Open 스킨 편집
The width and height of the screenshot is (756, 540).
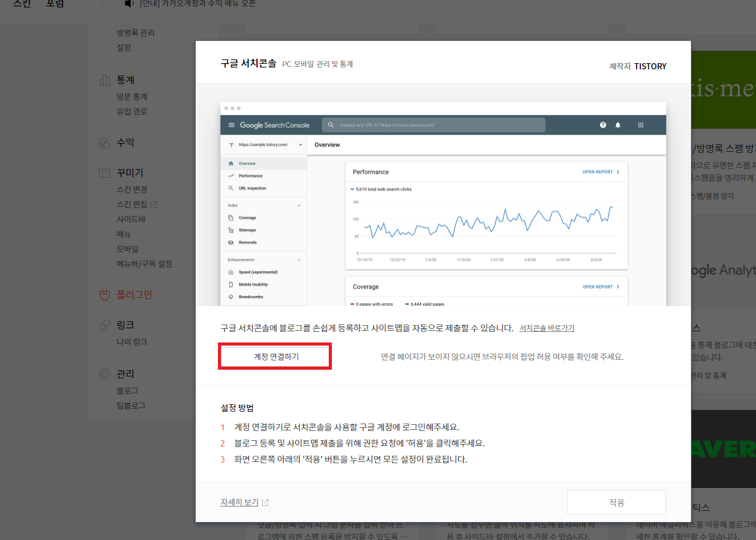[132, 204]
